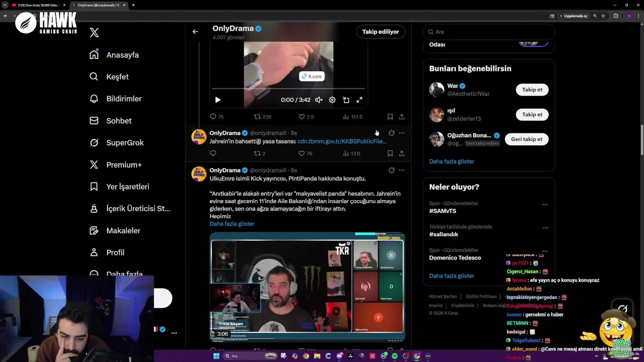This screenshot has height=362, width=644.
Task: Open Premium+ from the sidebar
Action: click(116, 164)
